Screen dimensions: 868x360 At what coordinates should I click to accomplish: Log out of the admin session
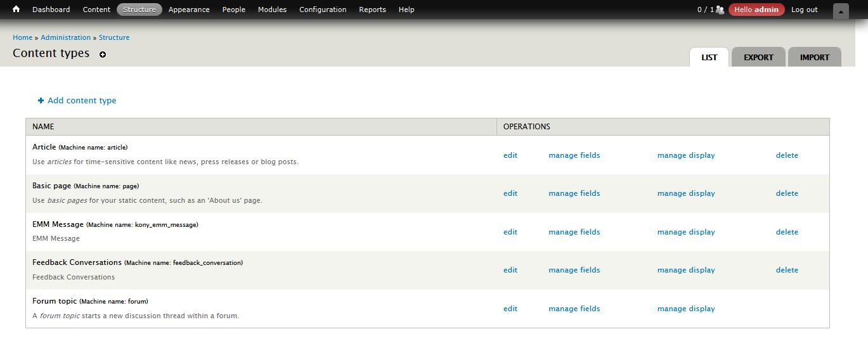point(804,10)
